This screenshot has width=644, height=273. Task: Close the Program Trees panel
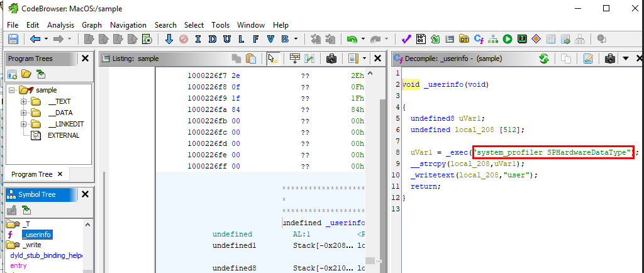coord(85,58)
